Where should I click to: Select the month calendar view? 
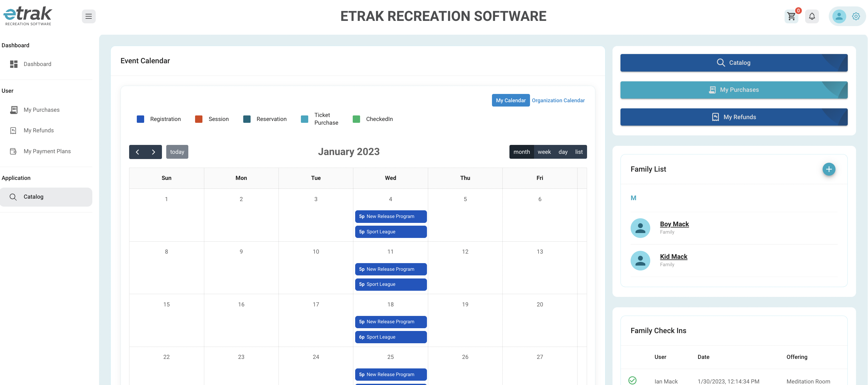point(521,152)
